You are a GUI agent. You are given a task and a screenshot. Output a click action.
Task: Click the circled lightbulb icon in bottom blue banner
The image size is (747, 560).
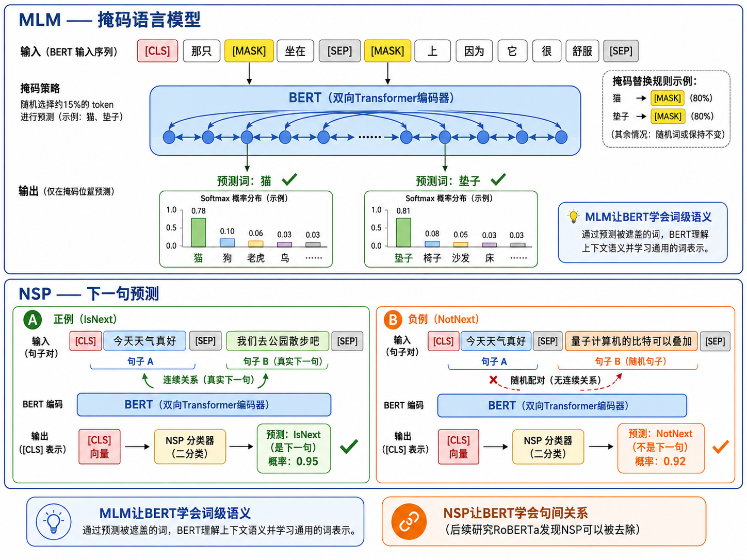point(54,521)
